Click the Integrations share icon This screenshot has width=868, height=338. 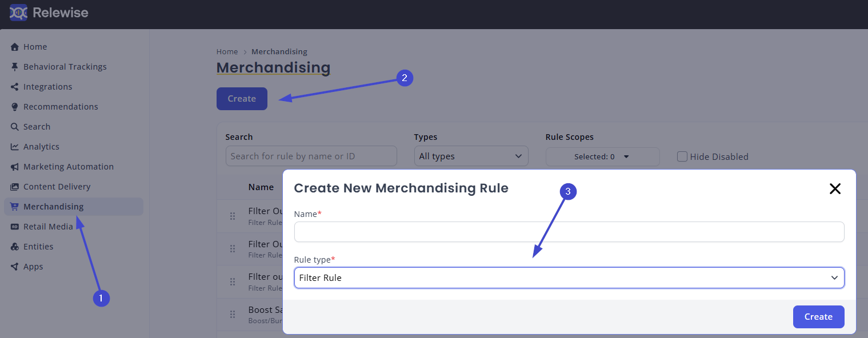(15, 87)
